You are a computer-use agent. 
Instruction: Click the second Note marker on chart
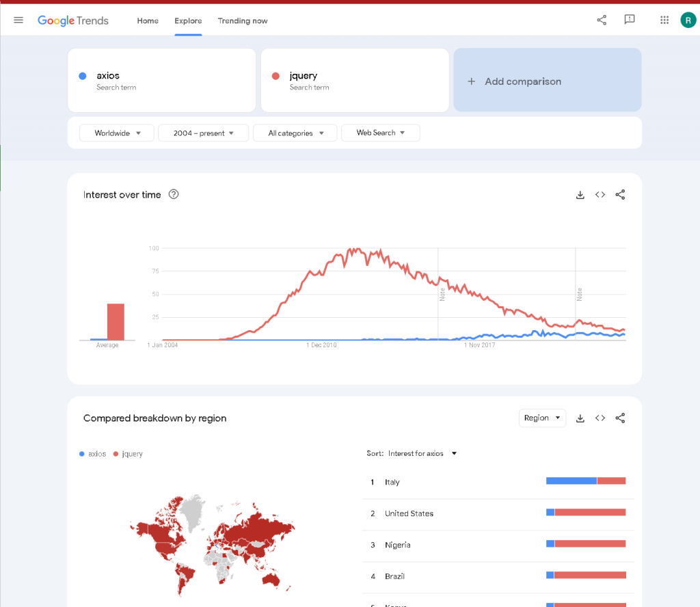[580, 295]
